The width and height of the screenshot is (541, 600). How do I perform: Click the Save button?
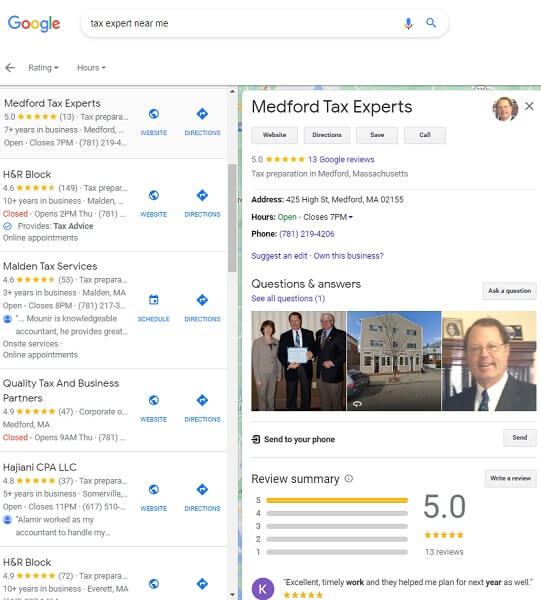pyautogui.click(x=377, y=135)
